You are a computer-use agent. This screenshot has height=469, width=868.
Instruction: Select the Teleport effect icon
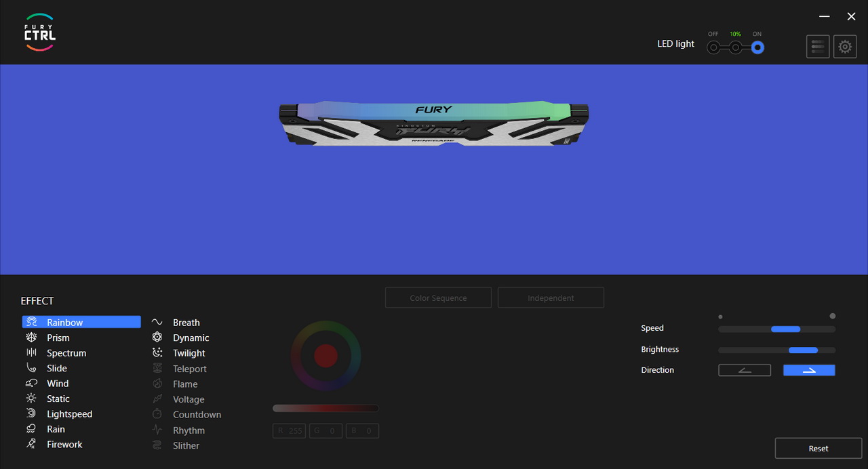coord(157,369)
